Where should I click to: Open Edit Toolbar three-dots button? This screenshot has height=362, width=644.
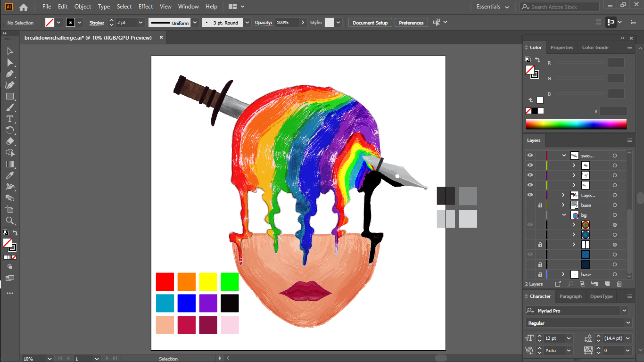[x=10, y=293]
